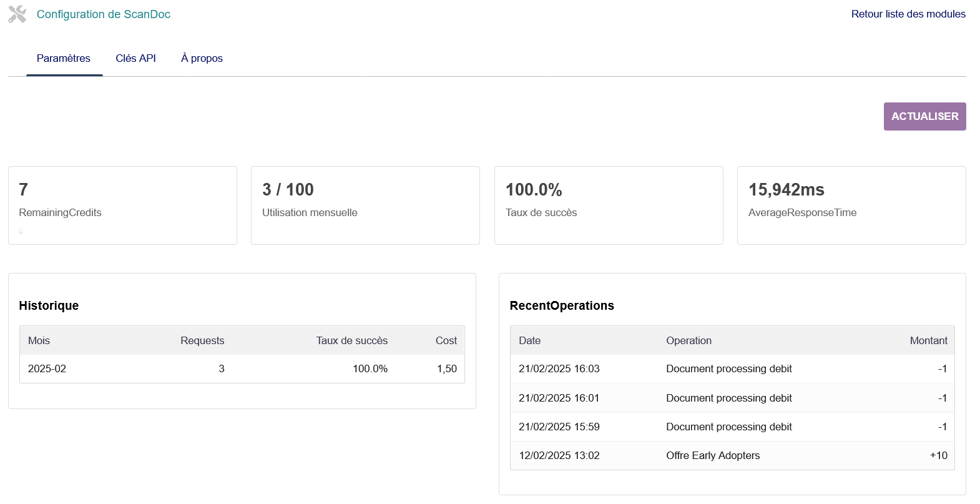
Task: Select the 21/02/2025 15:59 debit row
Action: 732,427
